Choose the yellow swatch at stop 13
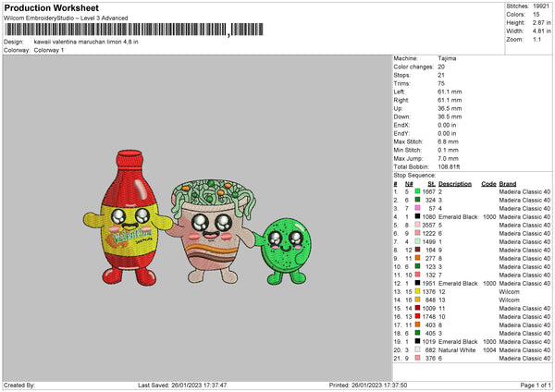The height and width of the screenshot is (392, 555). [x=418, y=291]
